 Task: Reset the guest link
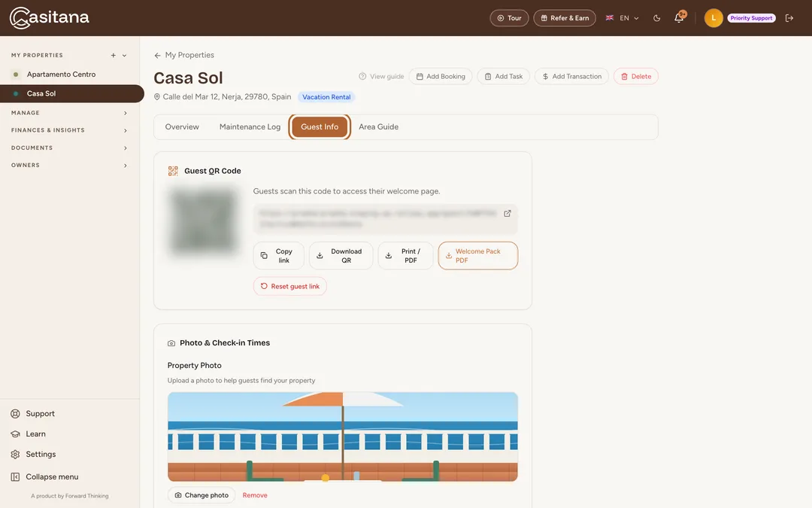pos(290,286)
